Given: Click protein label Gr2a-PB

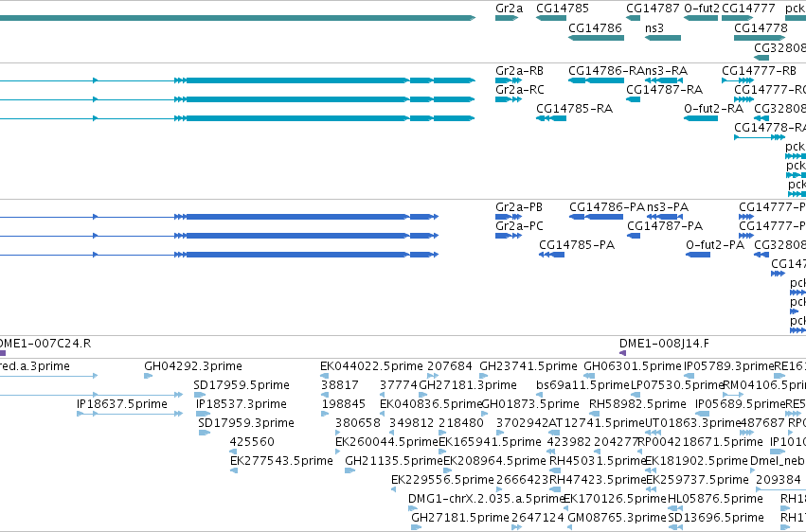Looking at the screenshot, I should tap(519, 207).
